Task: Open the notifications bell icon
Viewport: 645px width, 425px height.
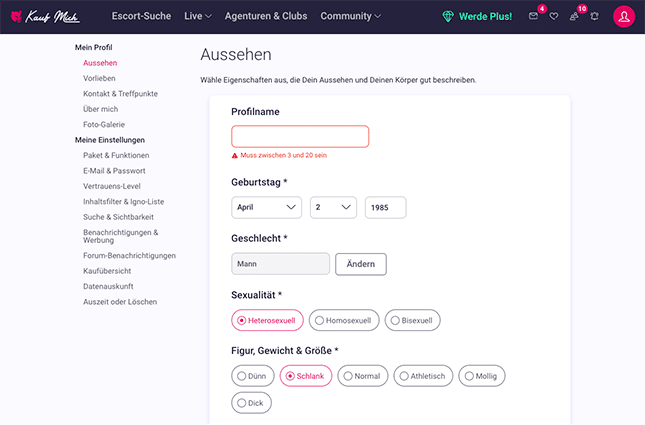Action: click(595, 17)
